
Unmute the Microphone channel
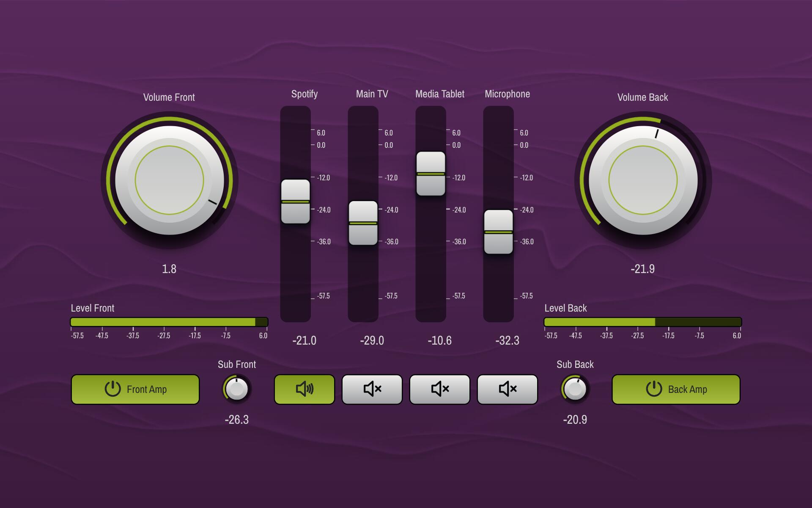coord(507,389)
